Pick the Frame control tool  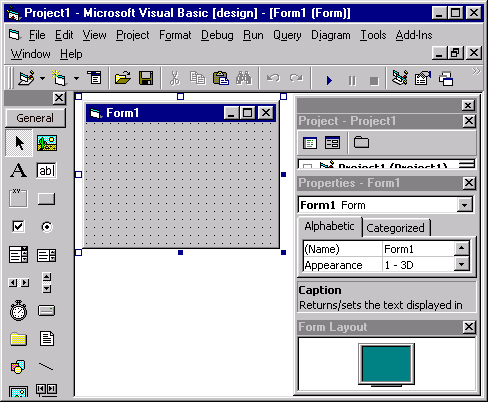tap(18, 198)
